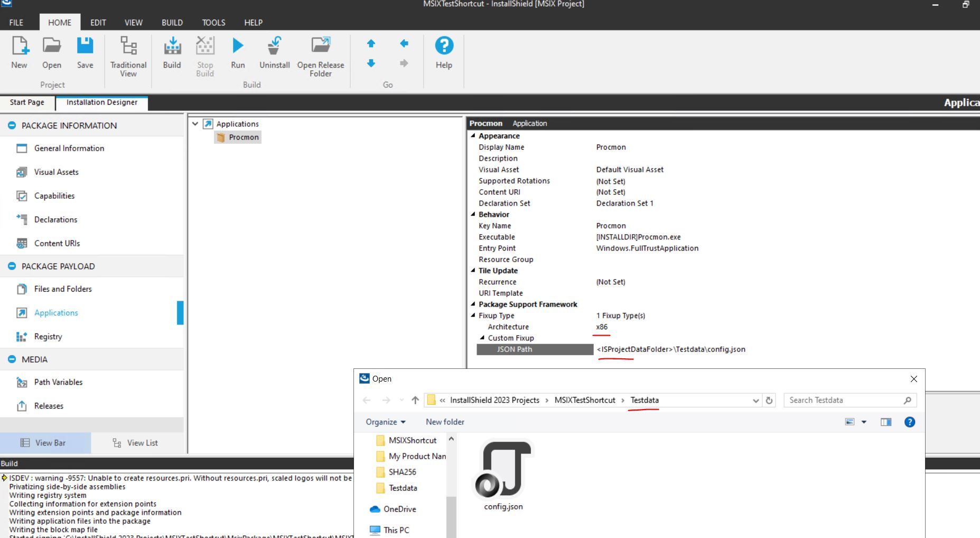This screenshot has height=538, width=980.
Task: Open the Organize dropdown menu
Action: click(x=385, y=422)
